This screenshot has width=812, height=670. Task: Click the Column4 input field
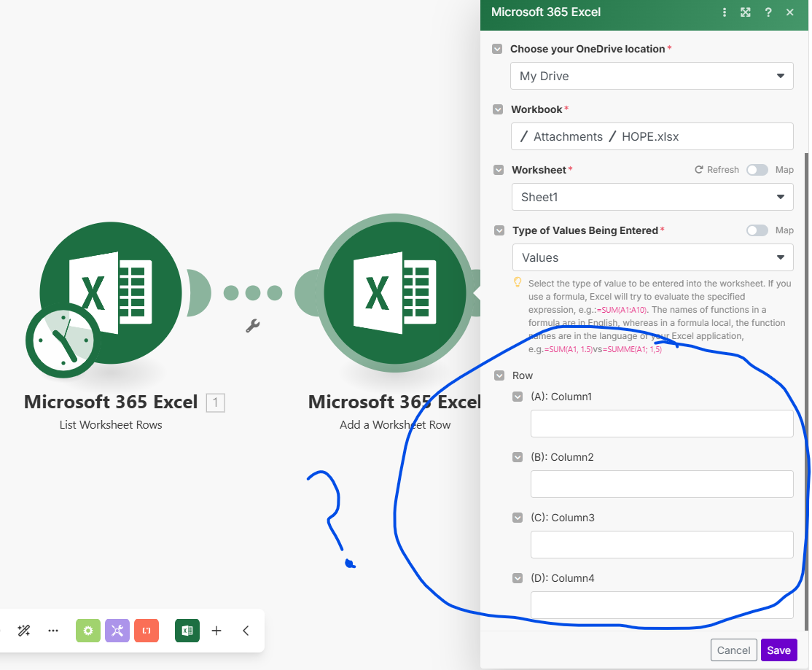pyautogui.click(x=662, y=605)
